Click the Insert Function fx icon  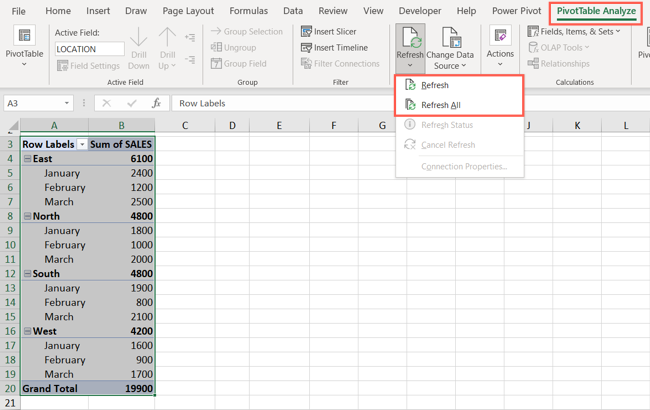click(x=156, y=103)
